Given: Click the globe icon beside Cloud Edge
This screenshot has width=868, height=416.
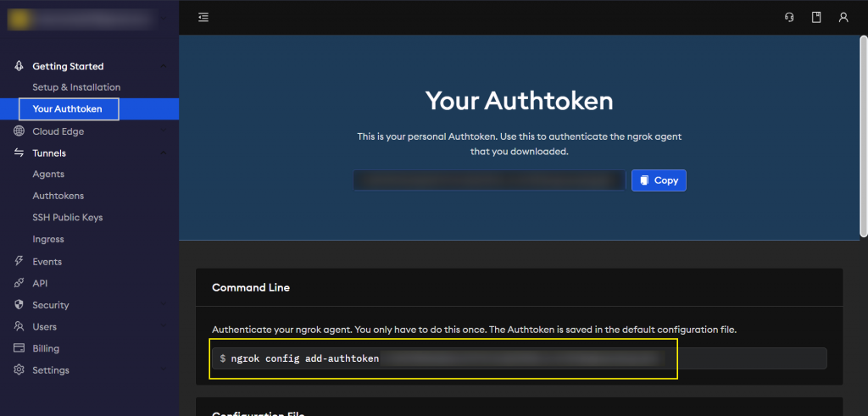Looking at the screenshot, I should (x=19, y=131).
